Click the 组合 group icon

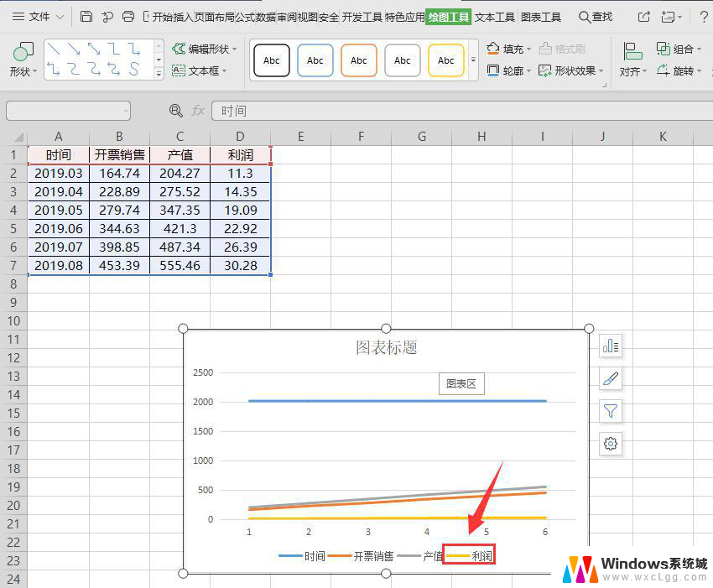(664, 48)
